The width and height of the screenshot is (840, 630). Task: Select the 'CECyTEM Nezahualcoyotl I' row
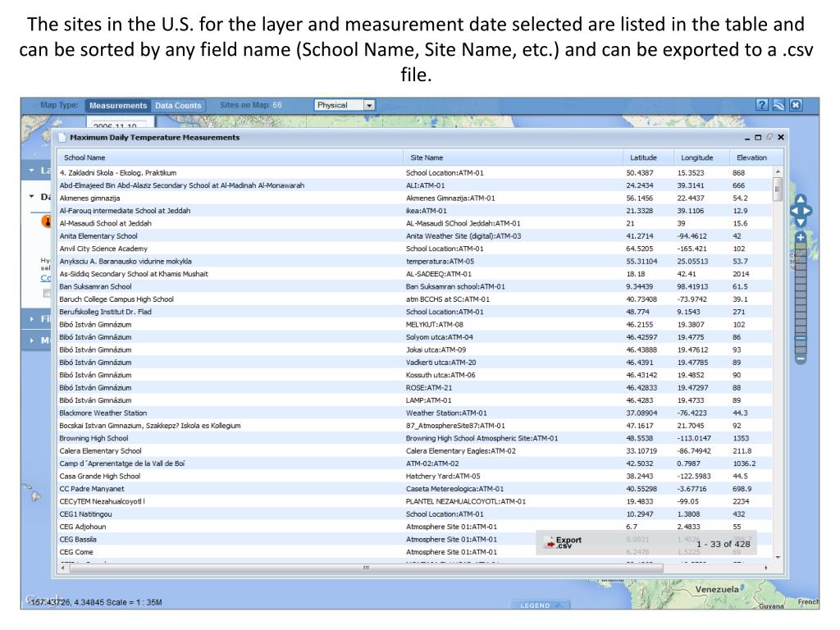pos(414,501)
